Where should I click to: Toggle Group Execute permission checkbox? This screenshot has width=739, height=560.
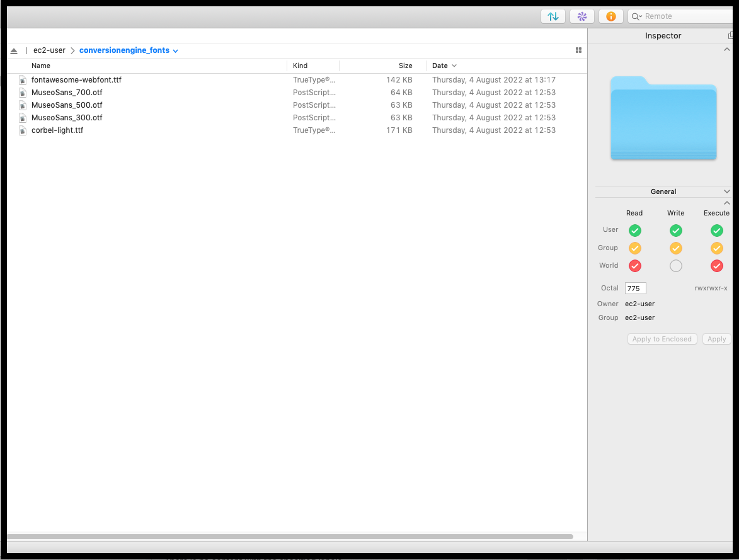(x=716, y=248)
